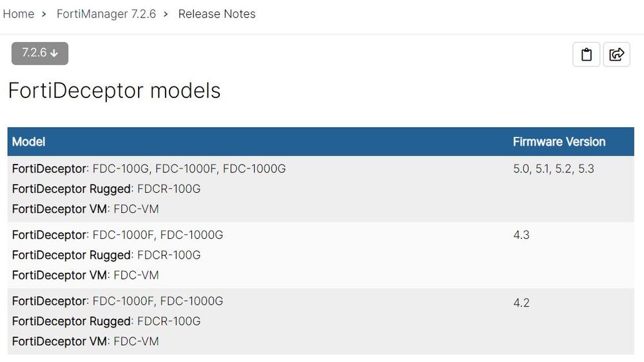
Task: Click the FortiDeceptor models line in the 4.3 row
Action: pyautogui.click(x=117, y=235)
